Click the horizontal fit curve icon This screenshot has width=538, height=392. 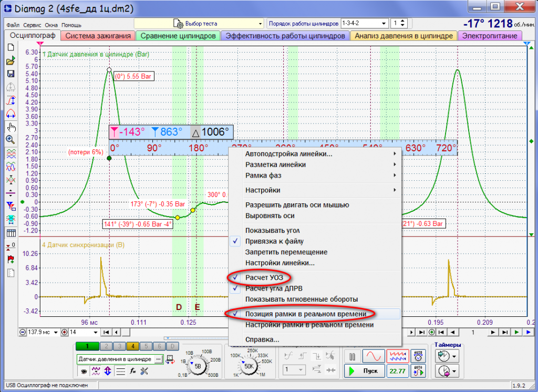[11, 114]
